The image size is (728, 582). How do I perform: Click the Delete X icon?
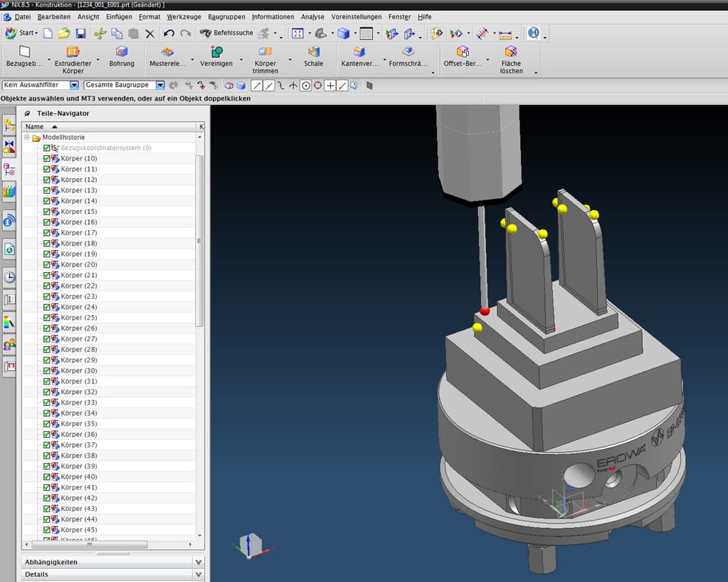150,33
